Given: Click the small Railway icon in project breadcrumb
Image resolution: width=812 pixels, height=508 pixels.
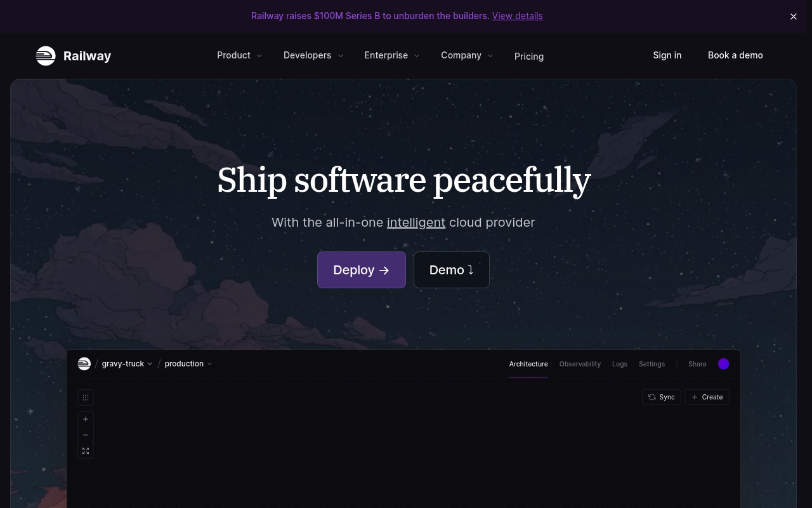Looking at the screenshot, I should 84,364.
